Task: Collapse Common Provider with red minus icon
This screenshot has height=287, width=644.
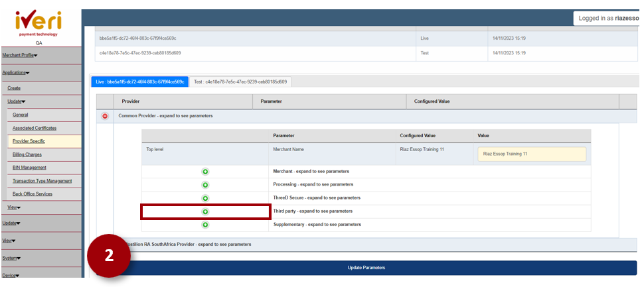Action: pos(105,116)
